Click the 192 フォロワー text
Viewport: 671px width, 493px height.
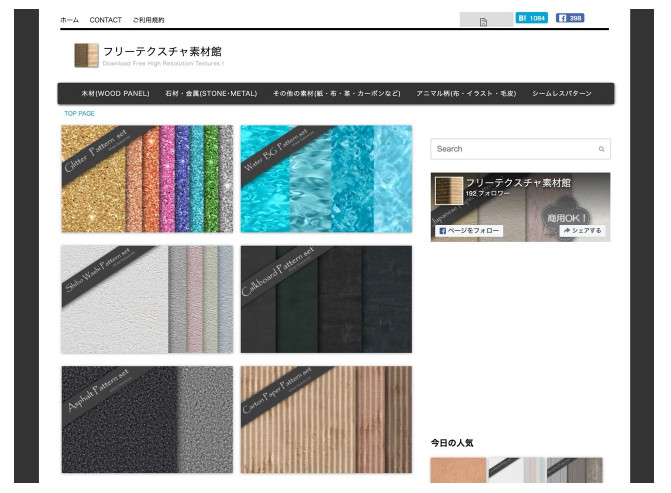(487, 193)
